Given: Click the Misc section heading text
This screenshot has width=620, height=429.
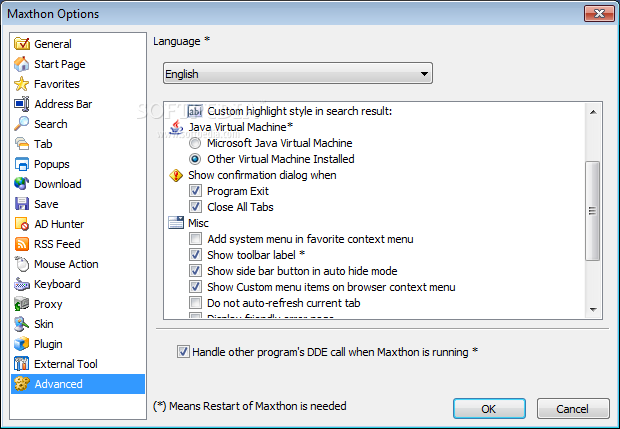Looking at the screenshot, I should pos(198,223).
